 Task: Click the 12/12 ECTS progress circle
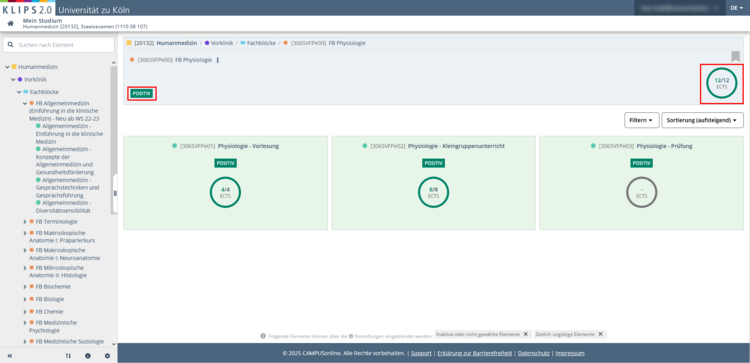tap(721, 83)
